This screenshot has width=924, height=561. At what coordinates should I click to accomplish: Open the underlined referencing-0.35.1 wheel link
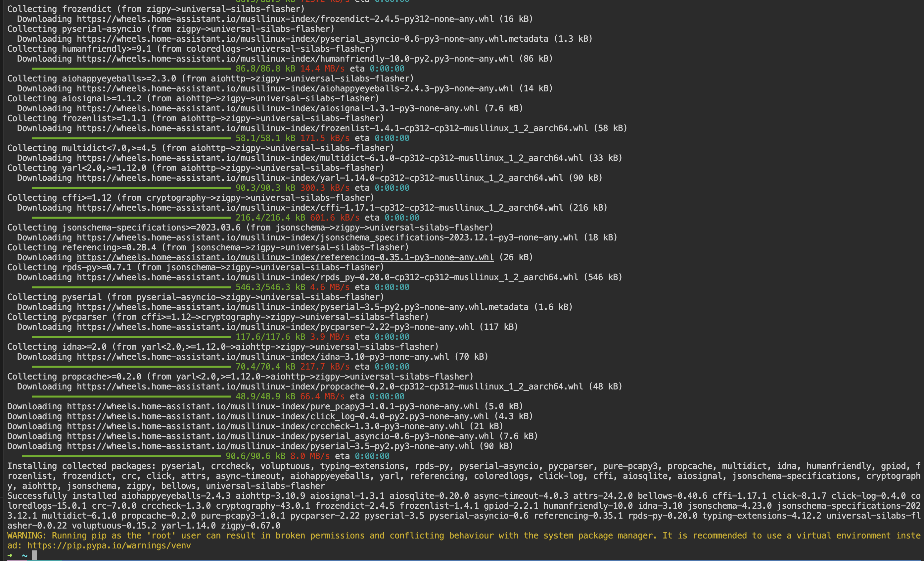point(285,257)
